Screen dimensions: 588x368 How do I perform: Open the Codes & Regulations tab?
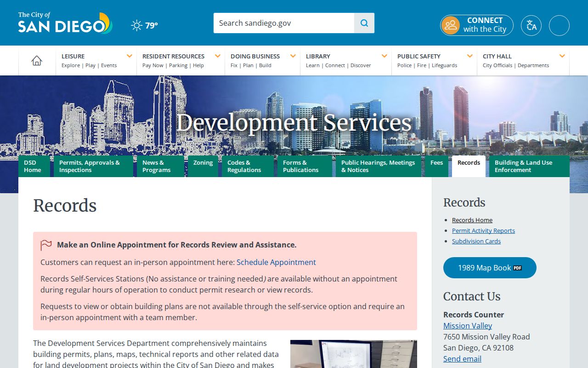(248, 166)
